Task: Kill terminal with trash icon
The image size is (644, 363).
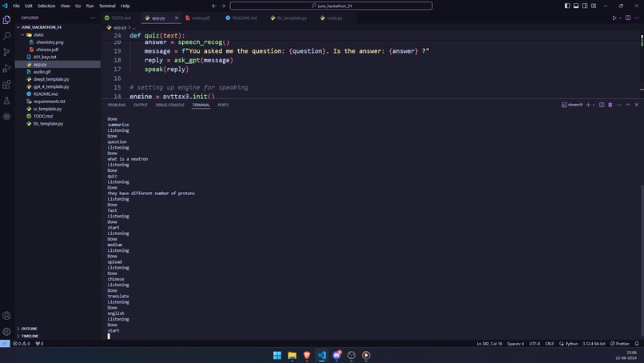Action: [x=610, y=105]
